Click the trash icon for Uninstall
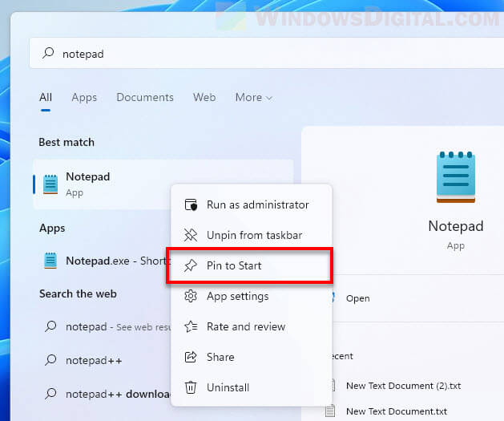Viewport: 504px width, 421px height. (x=191, y=387)
